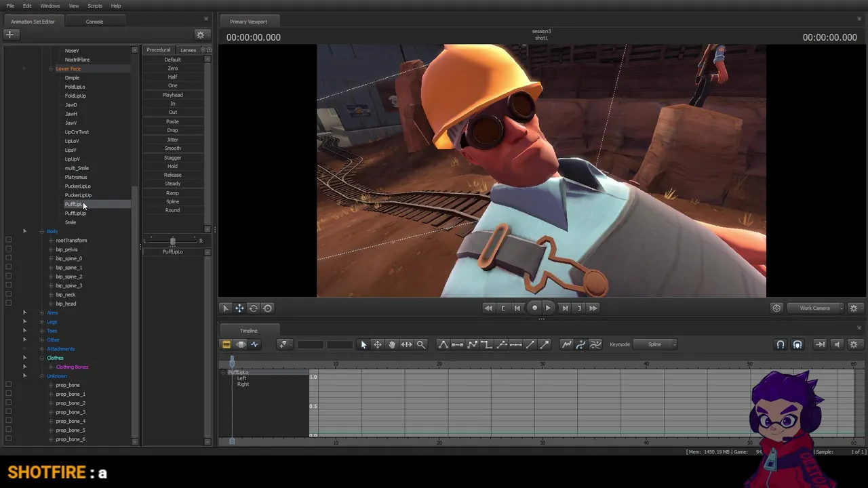Click the L to R balance slider

coord(172,241)
